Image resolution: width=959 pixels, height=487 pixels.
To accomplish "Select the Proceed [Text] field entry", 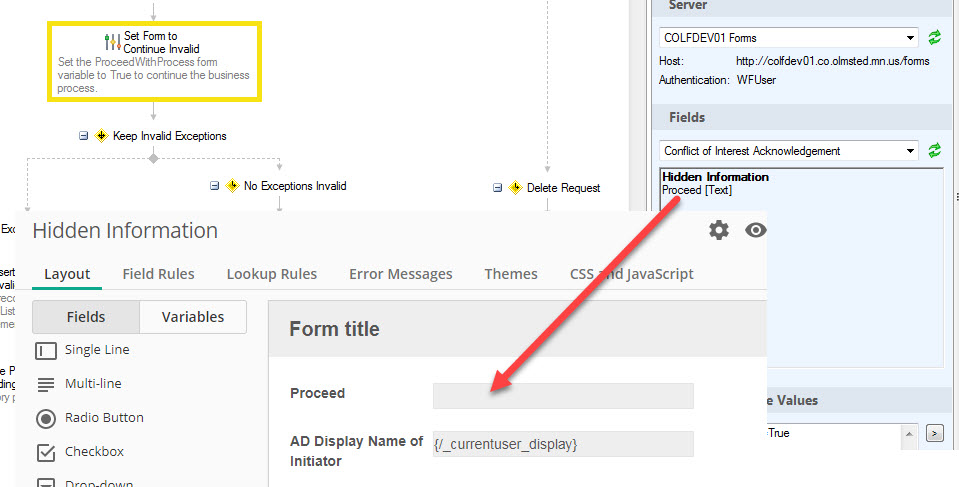I will click(697, 190).
